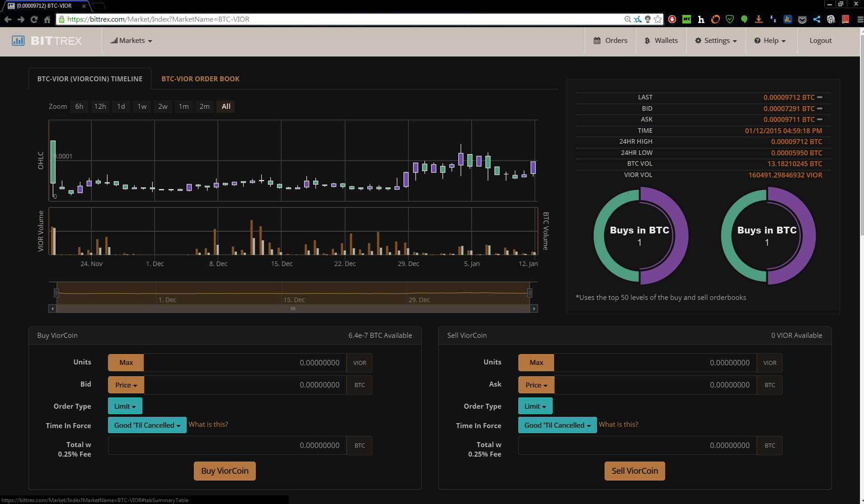Select BTC-VIOR (ViorCoin) Timeline tab
The width and height of the screenshot is (864, 504).
[90, 79]
